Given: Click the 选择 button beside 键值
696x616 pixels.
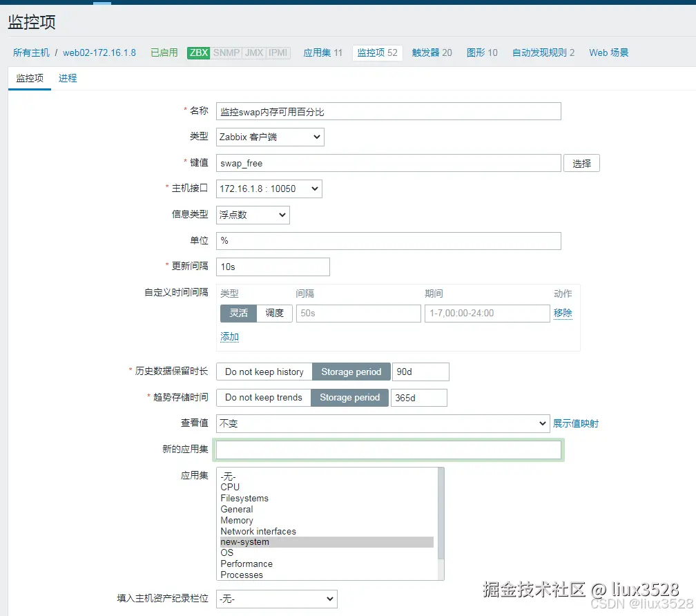Looking at the screenshot, I should (x=581, y=163).
